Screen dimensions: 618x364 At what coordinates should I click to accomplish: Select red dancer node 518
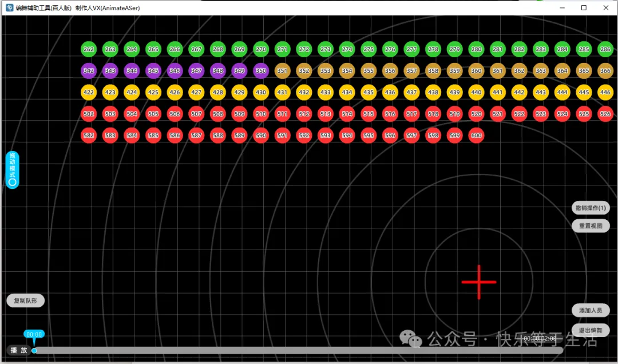pos(433,114)
